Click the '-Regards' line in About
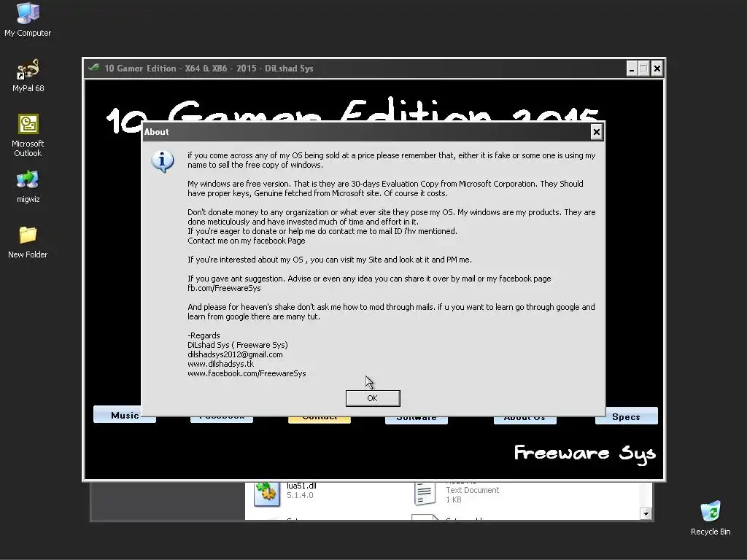Viewport: 747px width, 560px height. tap(204, 335)
